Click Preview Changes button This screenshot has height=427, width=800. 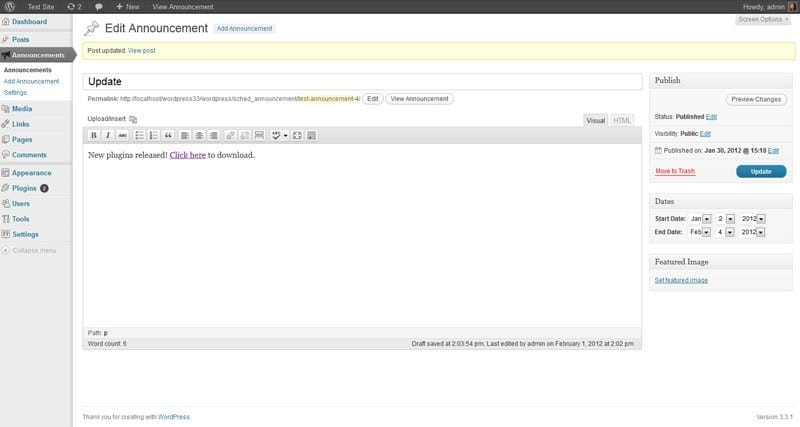[756, 99]
